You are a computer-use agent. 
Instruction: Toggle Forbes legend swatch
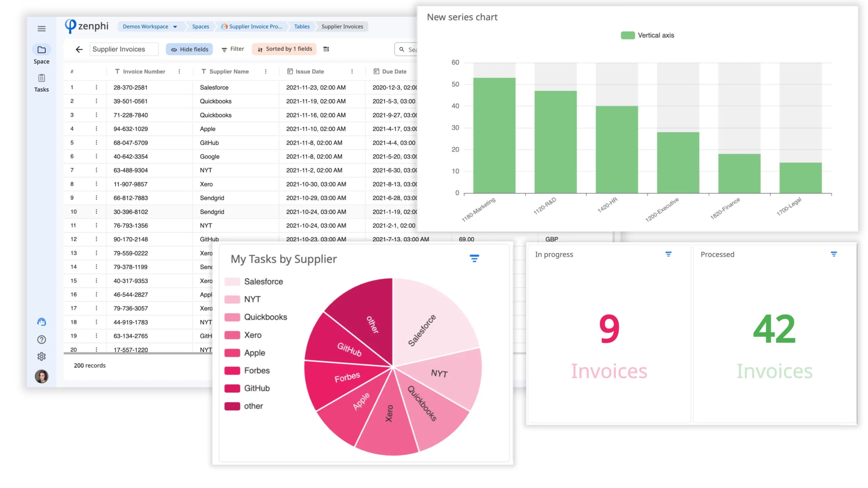pyautogui.click(x=232, y=370)
